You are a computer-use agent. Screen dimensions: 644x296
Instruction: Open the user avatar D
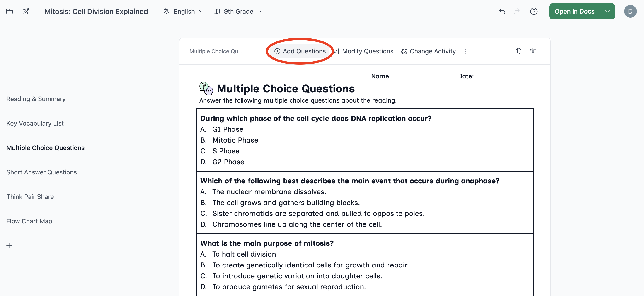coord(630,12)
